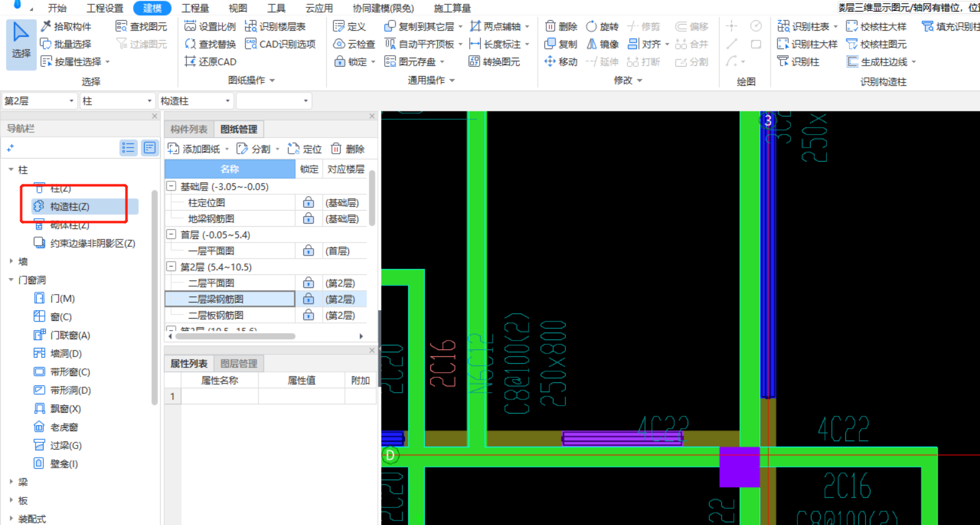Select 门(M) in navigation tree

[x=55, y=298]
